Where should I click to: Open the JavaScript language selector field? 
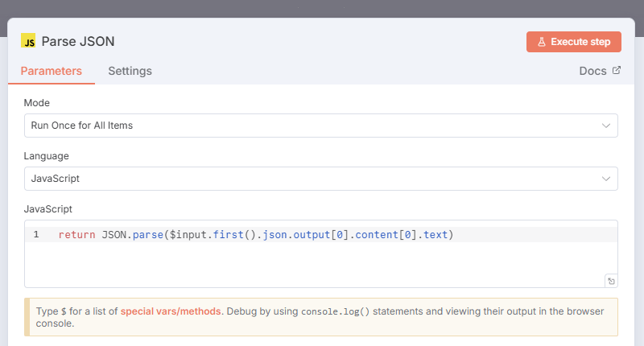(314, 179)
